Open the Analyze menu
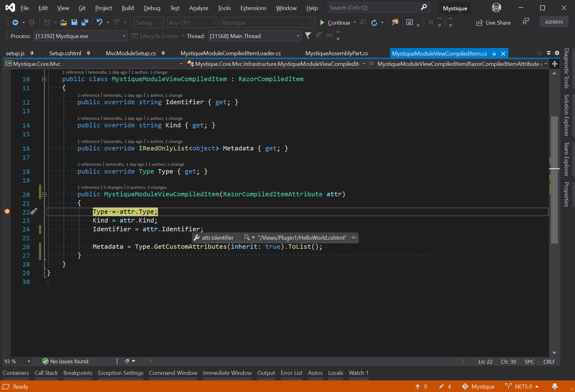The height and width of the screenshot is (392, 575). coord(199,8)
